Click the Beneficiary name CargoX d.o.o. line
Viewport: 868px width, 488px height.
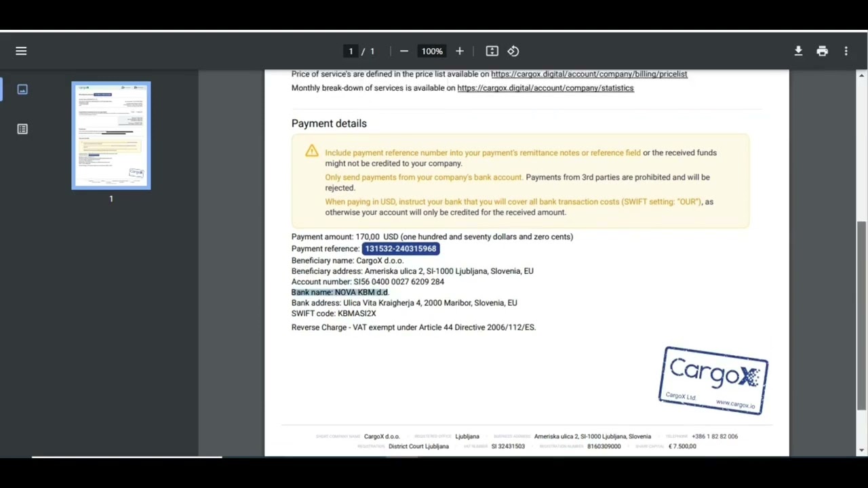[347, 260]
